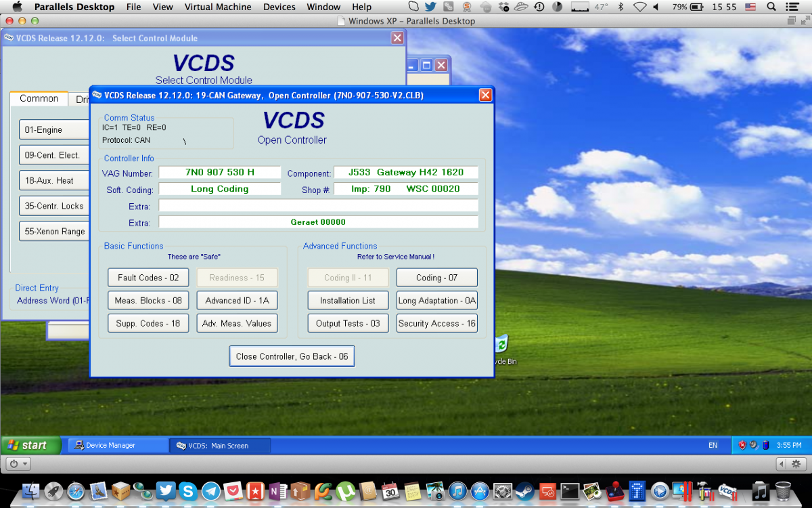
Task: Close the Open Controller dialog
Action: (x=485, y=95)
